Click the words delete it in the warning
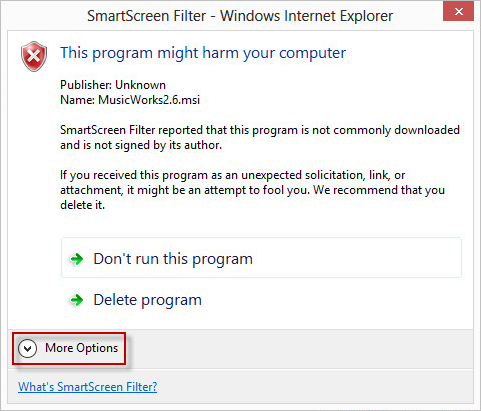The width and height of the screenshot is (481, 411). (82, 205)
